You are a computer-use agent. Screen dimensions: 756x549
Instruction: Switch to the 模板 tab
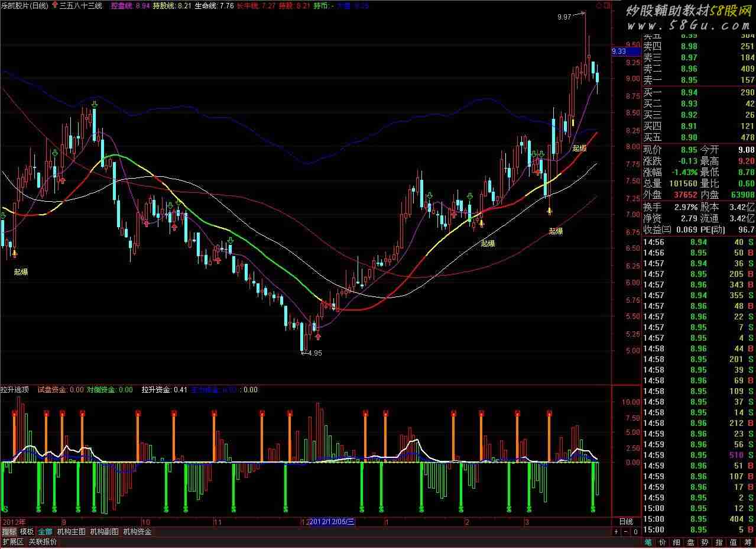pyautogui.click(x=27, y=532)
